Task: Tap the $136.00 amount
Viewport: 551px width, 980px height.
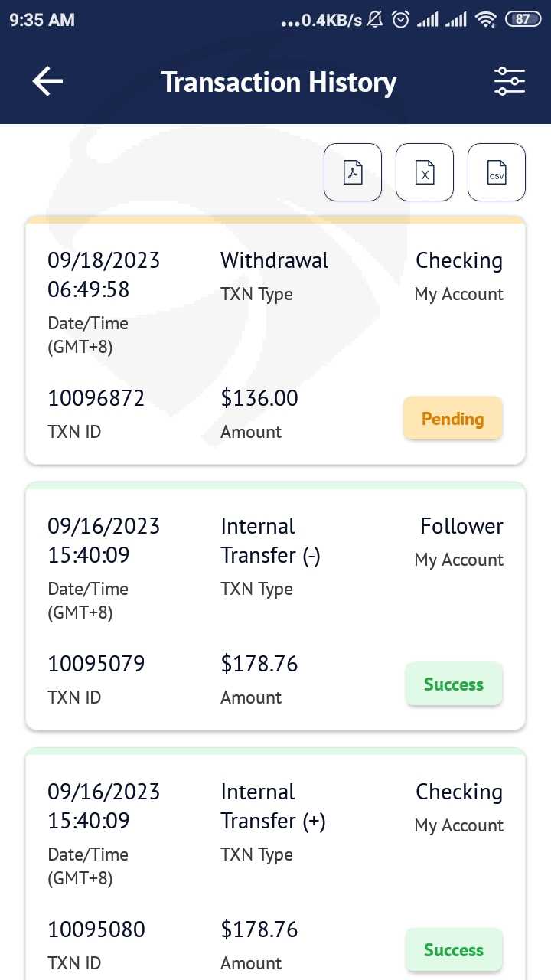Action: tap(259, 398)
